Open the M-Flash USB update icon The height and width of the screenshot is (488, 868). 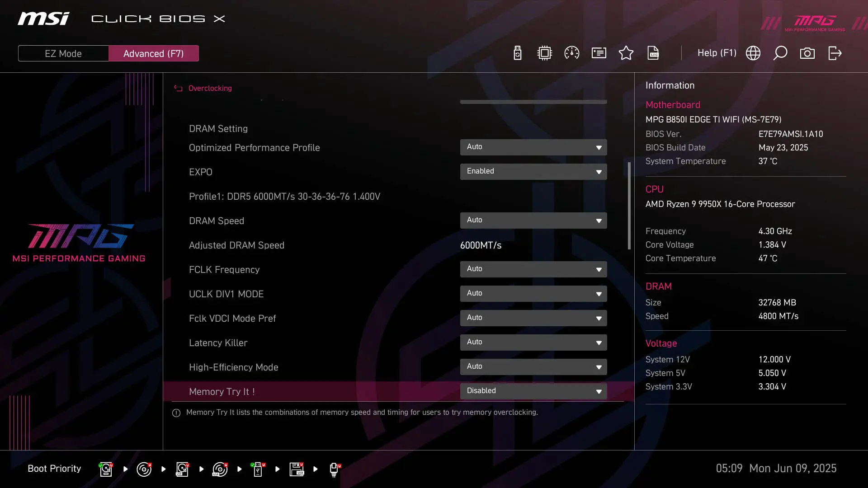[x=518, y=53]
